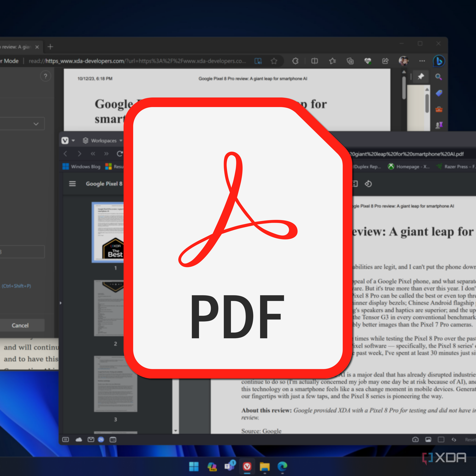The image size is (476, 476).
Task: Select page 2 thumbnail in PDF viewer
Action: coord(109,308)
